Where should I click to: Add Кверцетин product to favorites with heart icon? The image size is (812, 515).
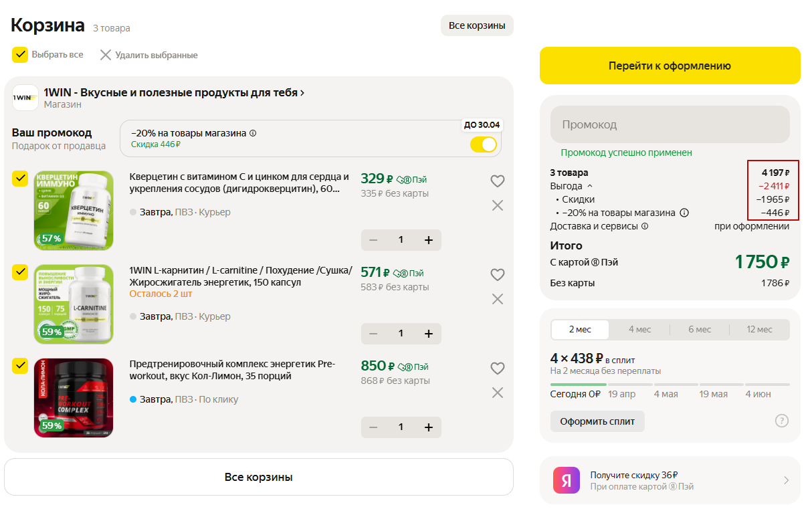[x=497, y=181]
